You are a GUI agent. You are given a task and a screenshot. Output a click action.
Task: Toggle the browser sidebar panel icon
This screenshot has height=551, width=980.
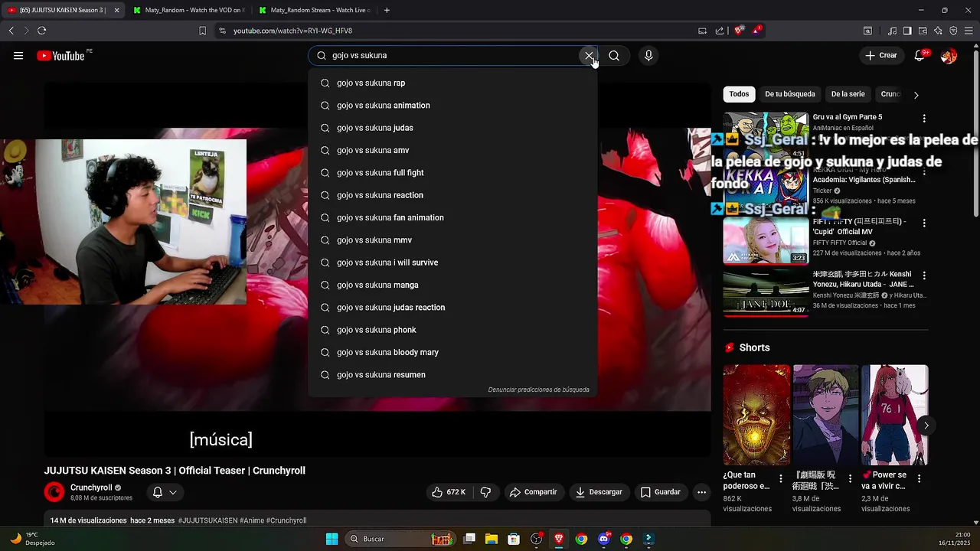click(x=907, y=31)
